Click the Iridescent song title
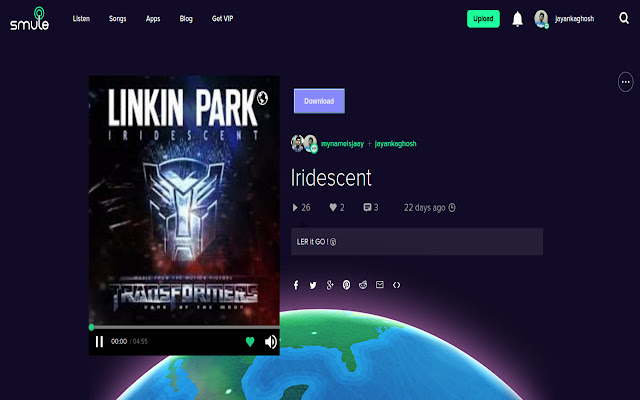 [331, 178]
